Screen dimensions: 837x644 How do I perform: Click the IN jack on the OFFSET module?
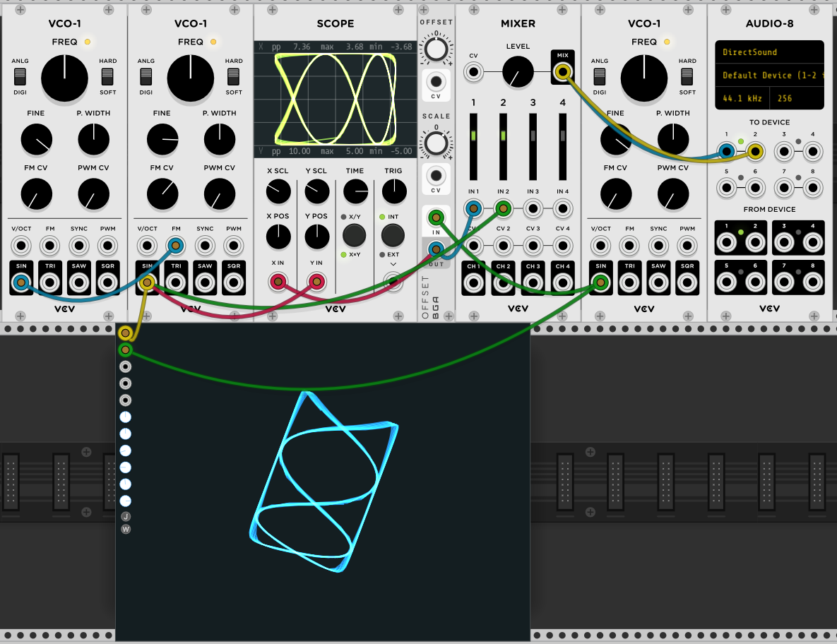pyautogui.click(x=436, y=217)
